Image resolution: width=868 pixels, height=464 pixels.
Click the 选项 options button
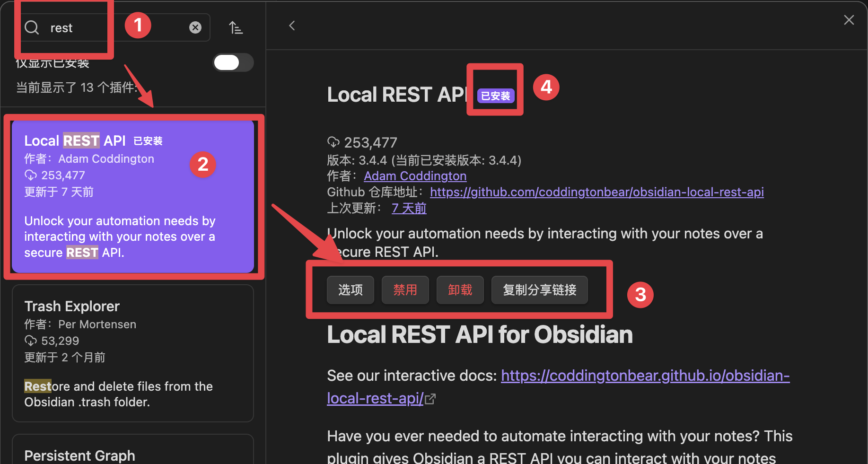pos(351,290)
